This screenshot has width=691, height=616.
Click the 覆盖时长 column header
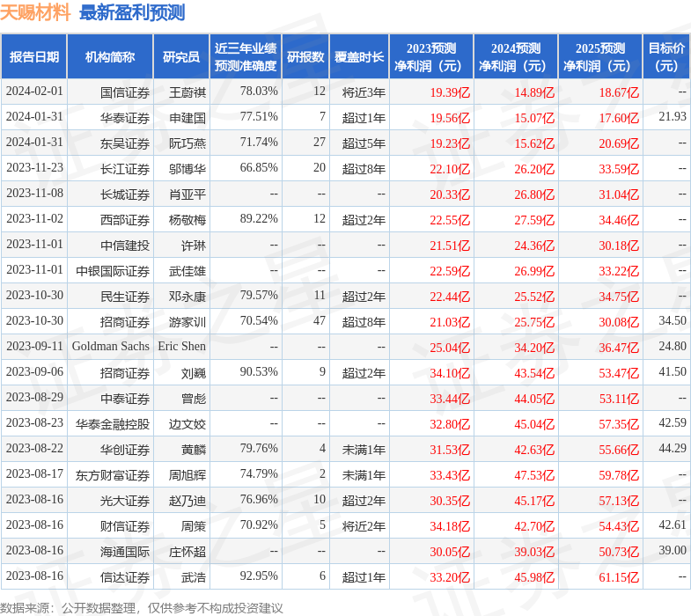click(x=359, y=57)
